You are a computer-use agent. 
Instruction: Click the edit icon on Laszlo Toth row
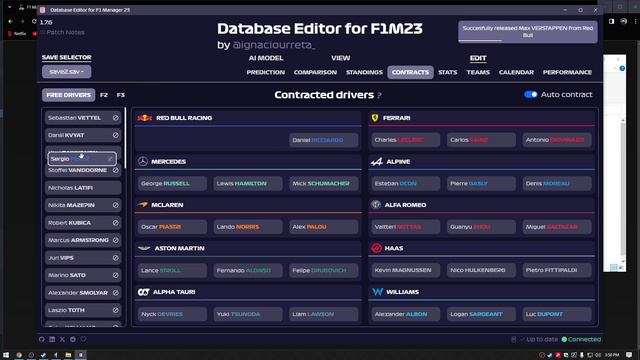pyautogui.click(x=116, y=310)
